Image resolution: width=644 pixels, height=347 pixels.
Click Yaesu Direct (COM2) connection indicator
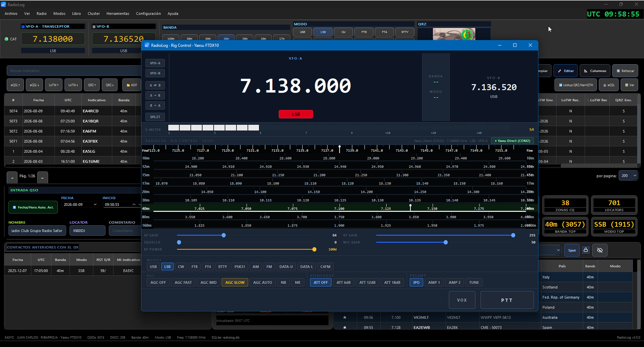pos(512,141)
